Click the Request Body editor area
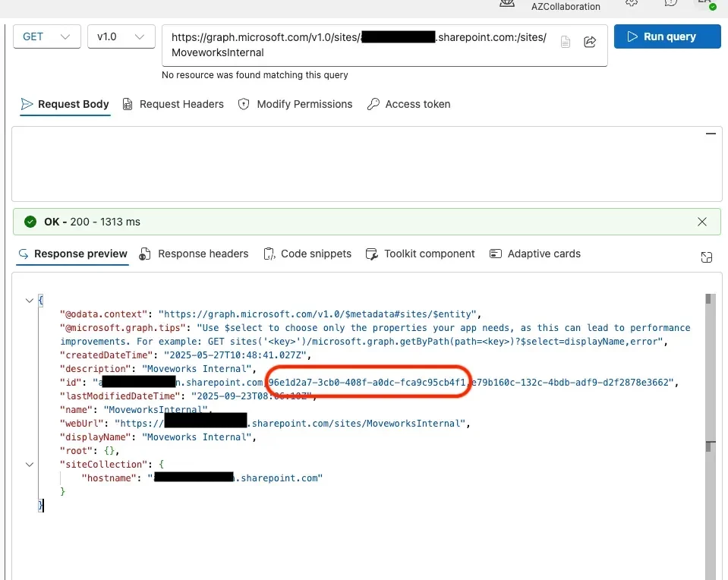 [x=367, y=164]
